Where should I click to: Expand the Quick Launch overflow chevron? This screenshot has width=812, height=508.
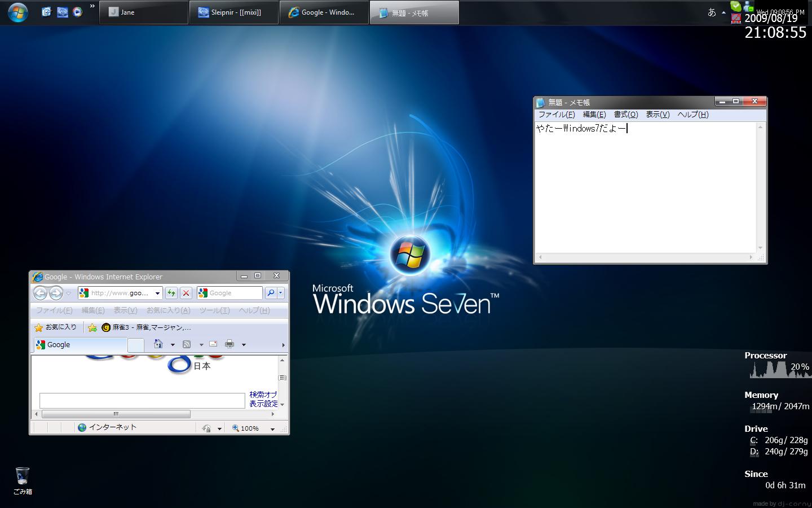tap(92, 7)
